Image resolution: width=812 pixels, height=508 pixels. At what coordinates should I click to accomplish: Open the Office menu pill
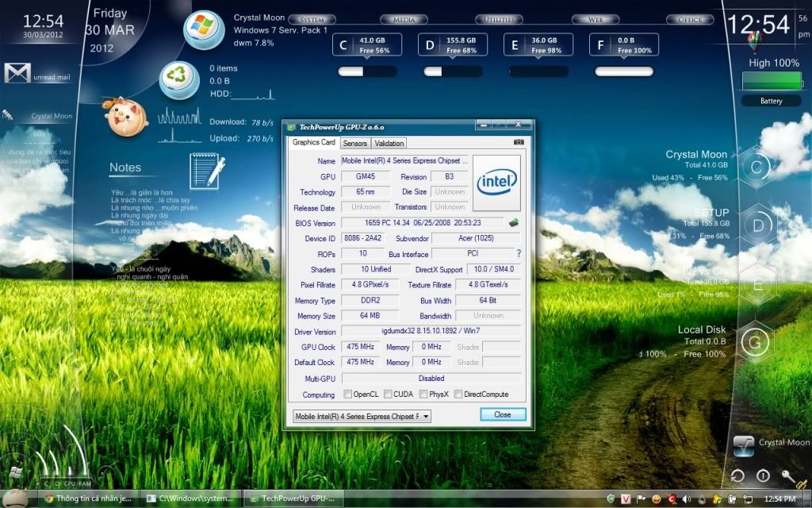(x=690, y=20)
